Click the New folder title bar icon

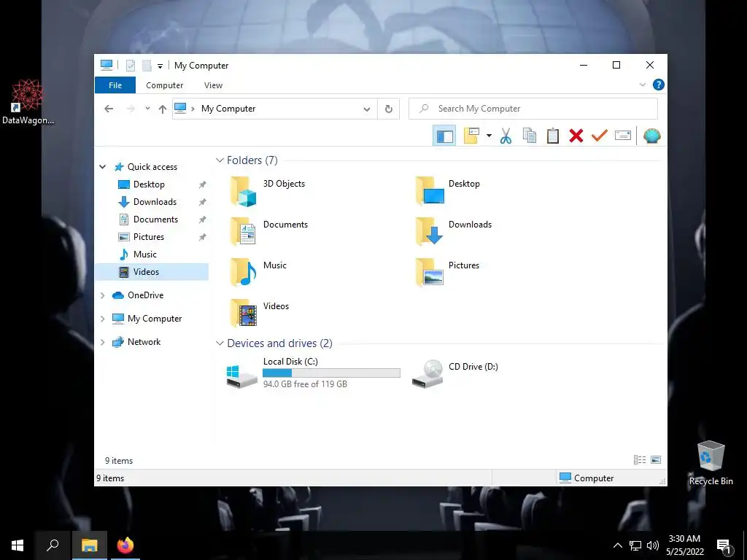point(147,66)
